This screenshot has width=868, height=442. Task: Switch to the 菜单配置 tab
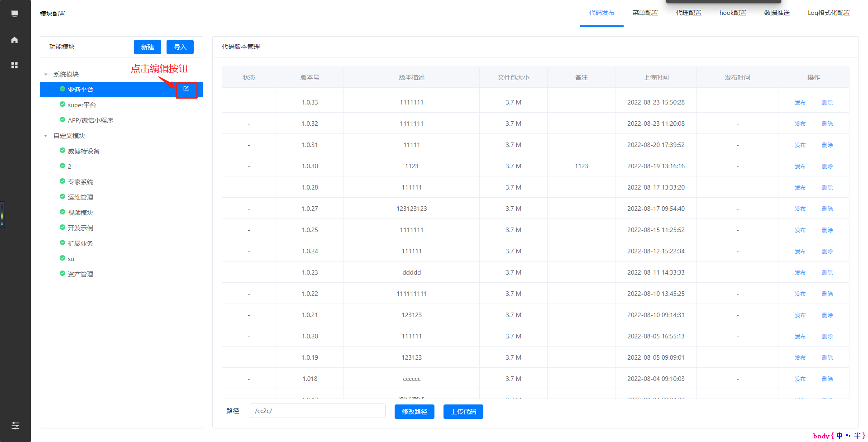[645, 13]
